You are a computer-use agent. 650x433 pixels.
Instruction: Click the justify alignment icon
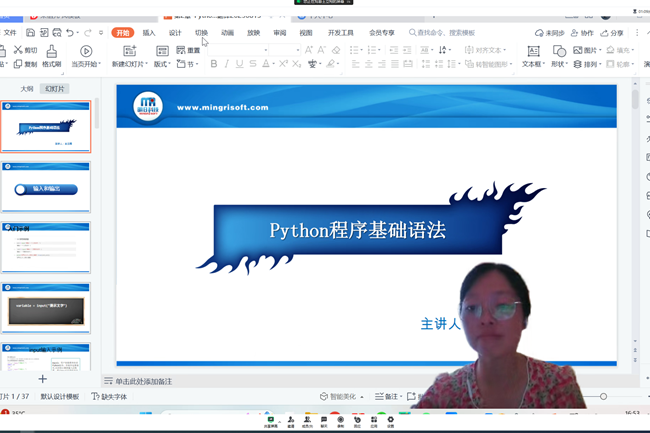pyautogui.click(x=395, y=64)
